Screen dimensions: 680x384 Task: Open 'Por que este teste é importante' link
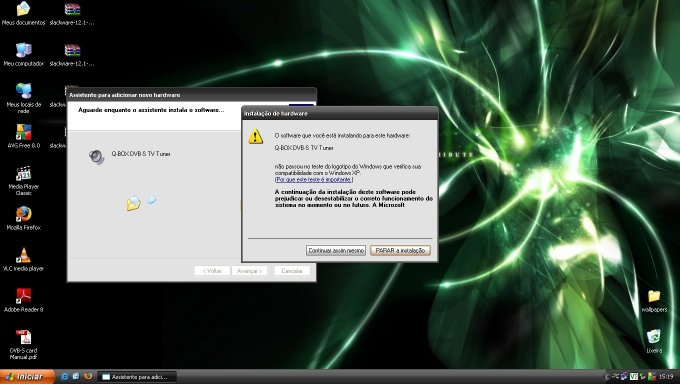[x=314, y=179]
